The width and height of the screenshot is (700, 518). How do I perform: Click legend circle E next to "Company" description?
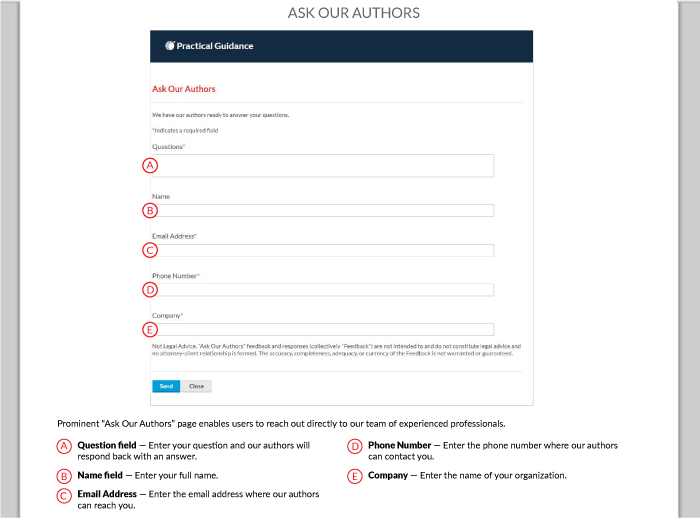point(355,476)
